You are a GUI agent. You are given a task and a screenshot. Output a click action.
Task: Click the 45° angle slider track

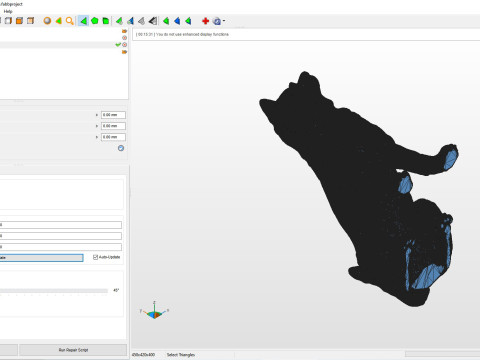(54, 291)
